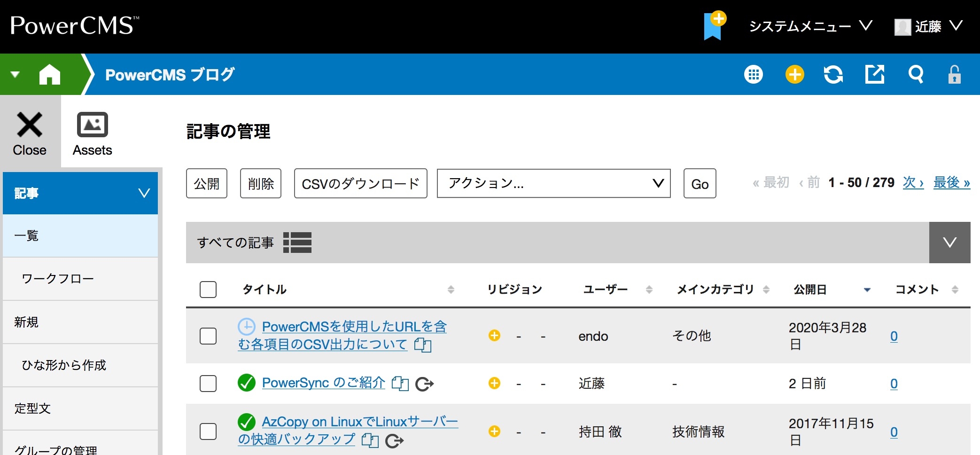Open the アクション... dropdown
This screenshot has height=455, width=980.
[x=554, y=183]
